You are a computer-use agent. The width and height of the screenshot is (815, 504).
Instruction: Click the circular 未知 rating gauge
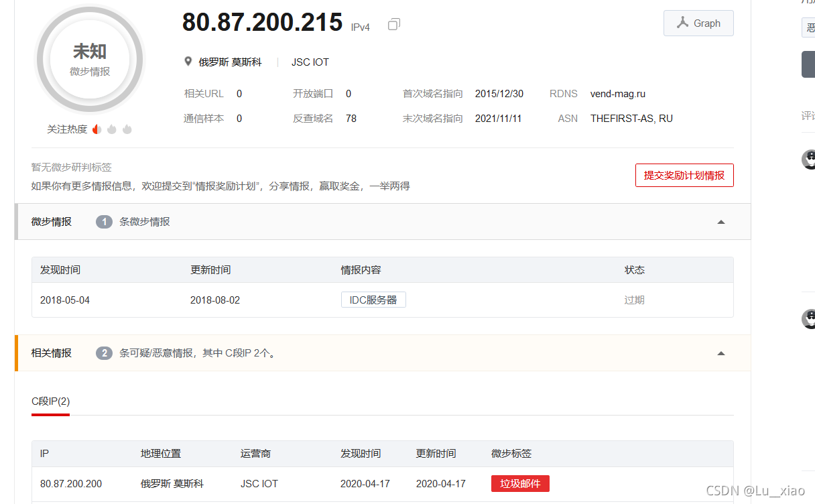[x=89, y=60]
